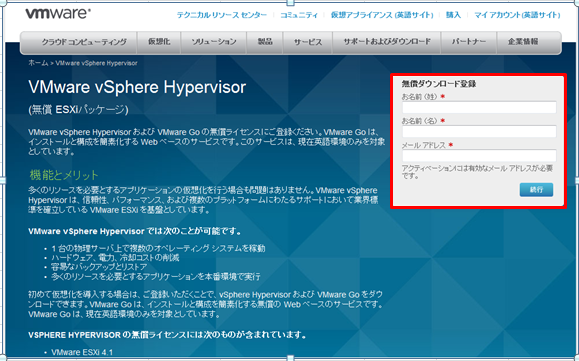Screen dimensions: 579x361
Task: Click bullet ハードウェア、電力、冷却コストの削減
Action: pos(115,257)
